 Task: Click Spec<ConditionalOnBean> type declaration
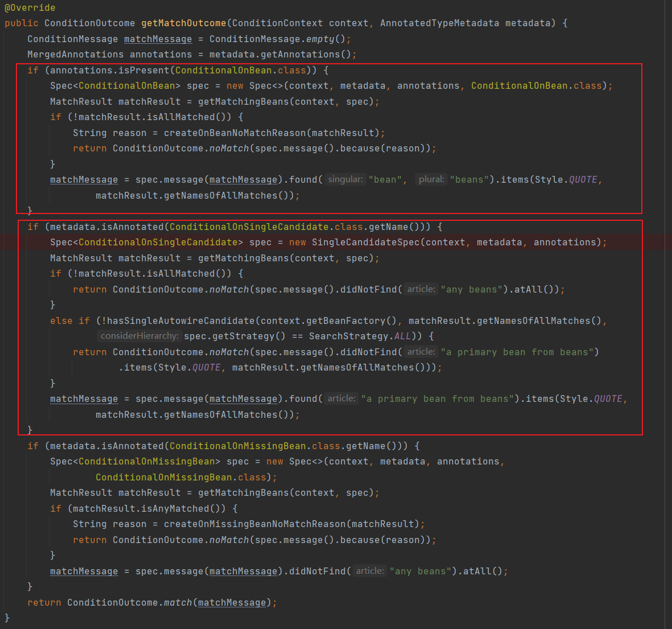116,86
